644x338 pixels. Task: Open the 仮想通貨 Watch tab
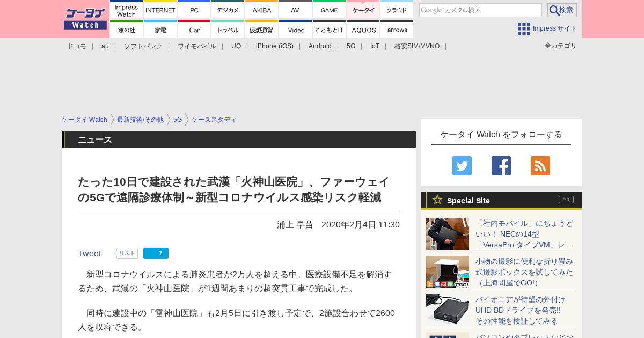click(x=262, y=29)
